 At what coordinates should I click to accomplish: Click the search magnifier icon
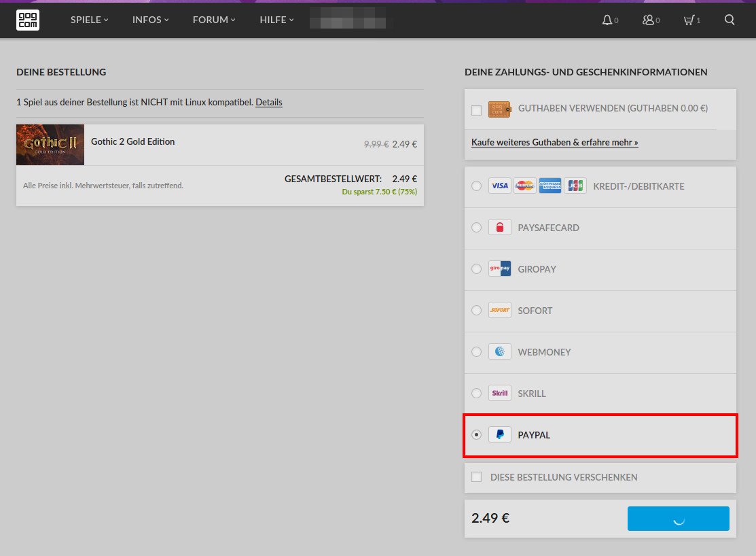point(730,20)
